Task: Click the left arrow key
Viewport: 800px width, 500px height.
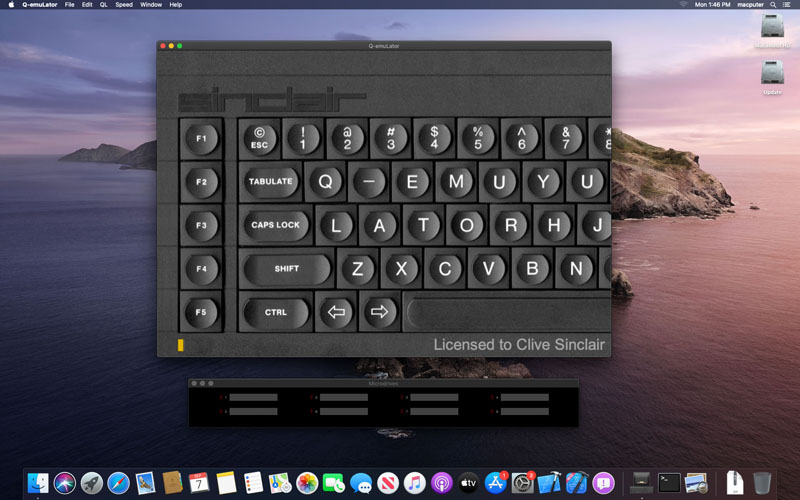Action: (336, 312)
